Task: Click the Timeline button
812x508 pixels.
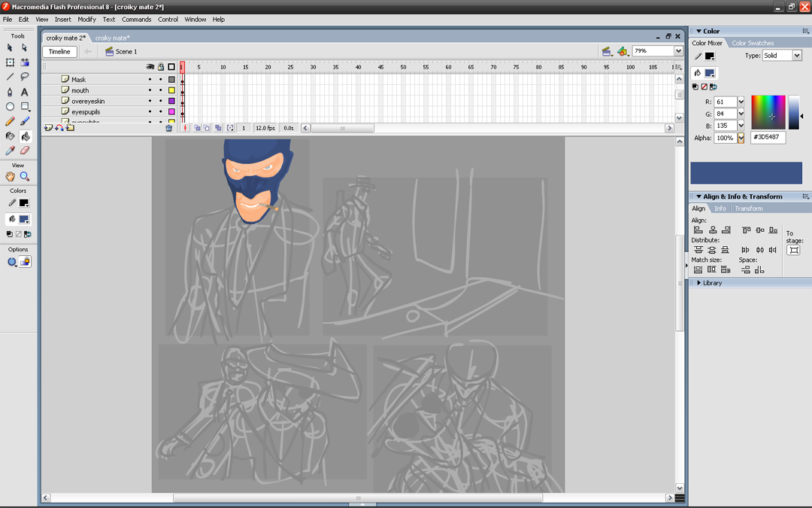Action: coord(59,52)
